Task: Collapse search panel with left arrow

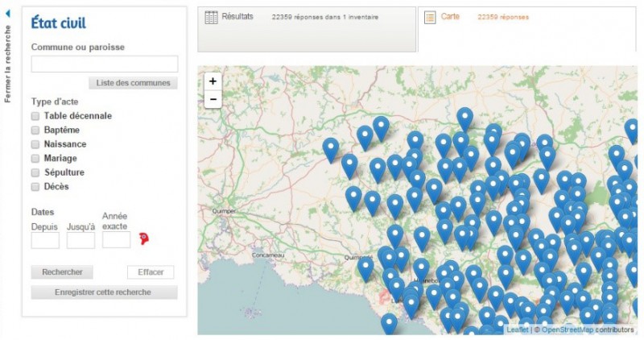Action: pos(7,14)
